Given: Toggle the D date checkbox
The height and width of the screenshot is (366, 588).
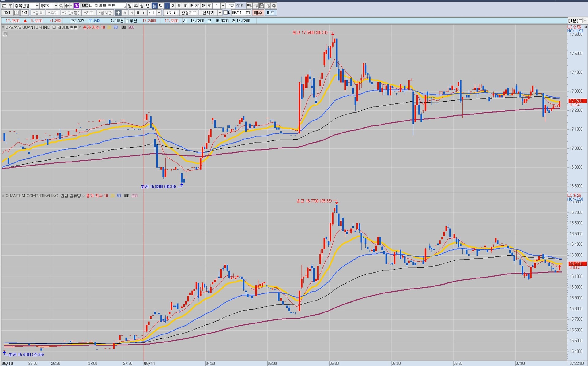Looking at the screenshot, I should click(225, 13).
